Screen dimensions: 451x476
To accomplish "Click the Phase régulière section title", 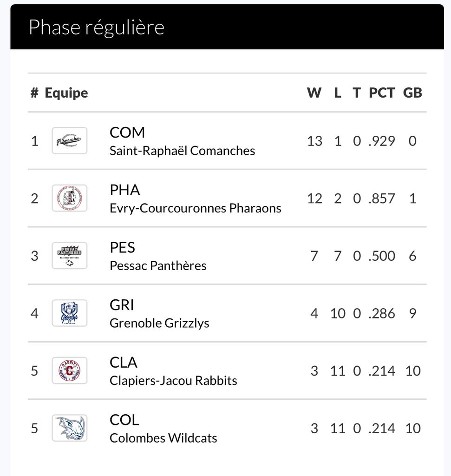I will (97, 27).
